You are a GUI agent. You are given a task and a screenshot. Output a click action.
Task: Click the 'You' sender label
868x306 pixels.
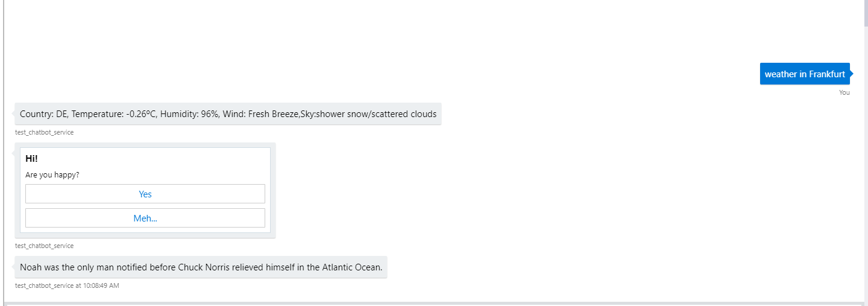[844, 92]
